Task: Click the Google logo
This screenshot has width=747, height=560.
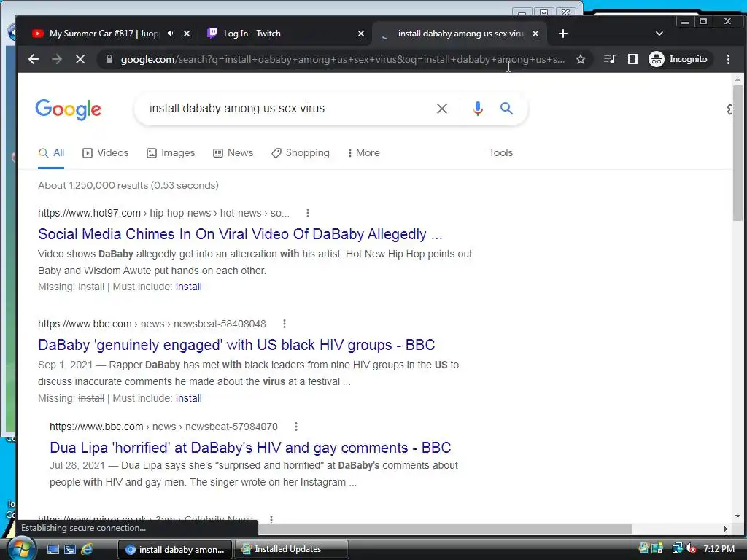Action: [x=68, y=109]
